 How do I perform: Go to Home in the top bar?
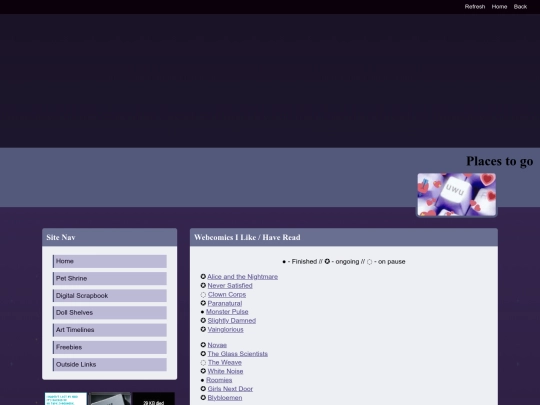coord(499,7)
